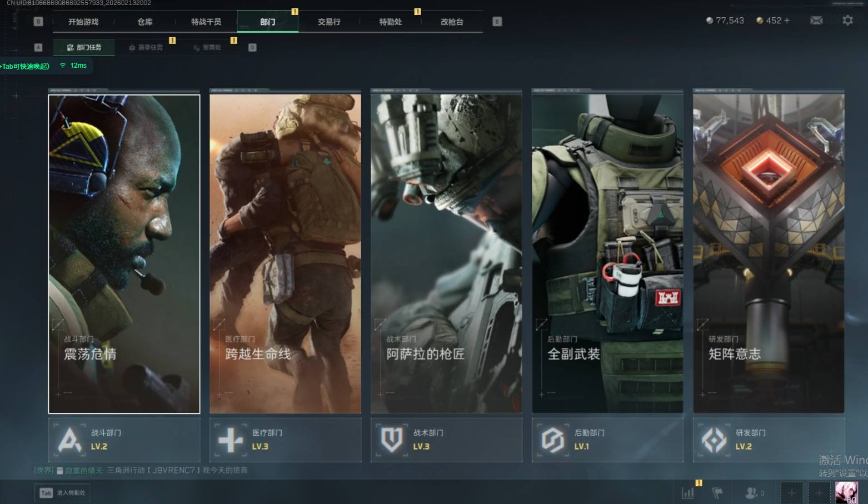Image resolution: width=868 pixels, height=504 pixels.
Task: Click the A previous sub-tab key icon
Action: (38, 48)
